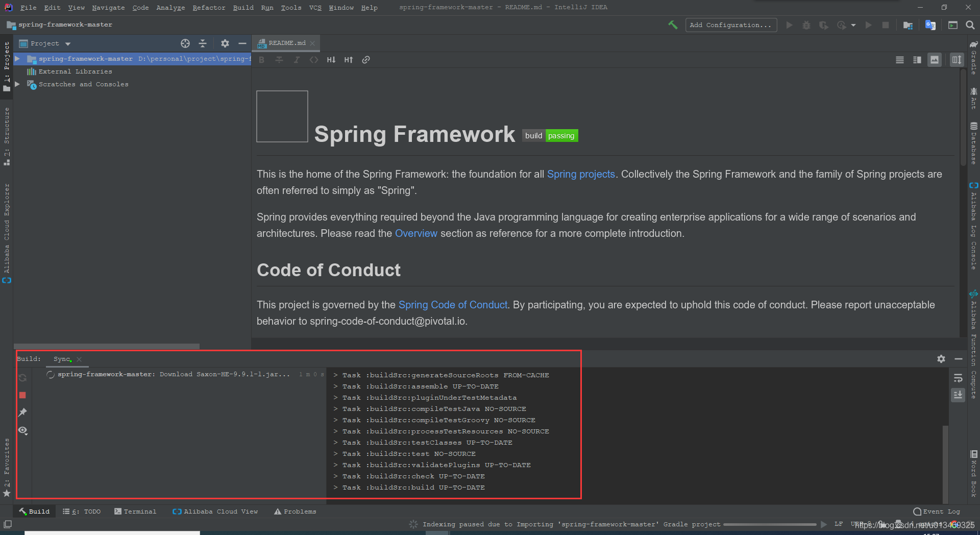Screen dimensions: 980x535
Task: Click the indexing progress bar
Action: point(770,525)
